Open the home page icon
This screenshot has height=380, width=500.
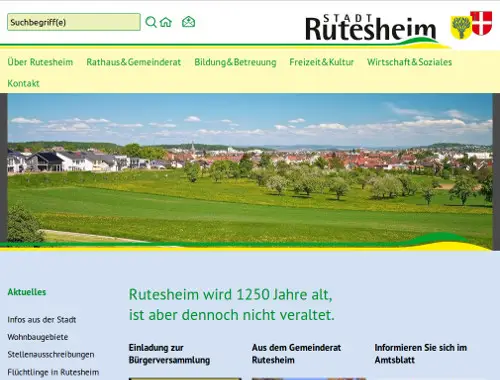[x=166, y=22]
